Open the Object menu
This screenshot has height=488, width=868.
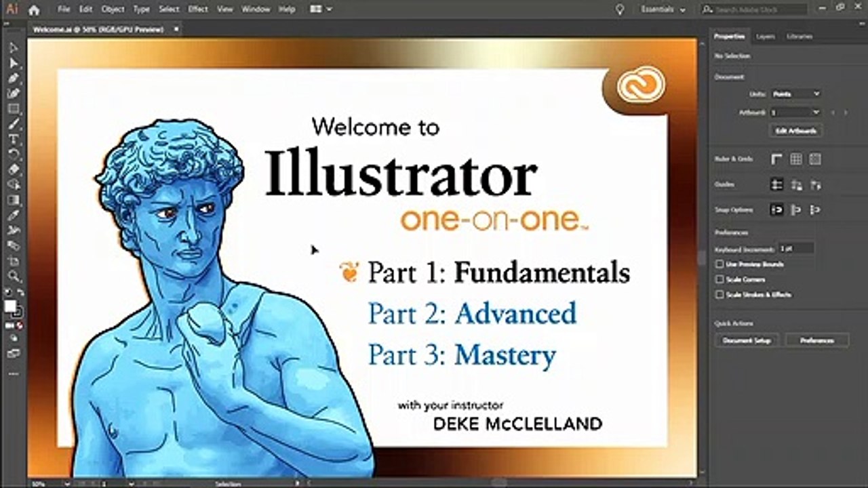click(113, 9)
